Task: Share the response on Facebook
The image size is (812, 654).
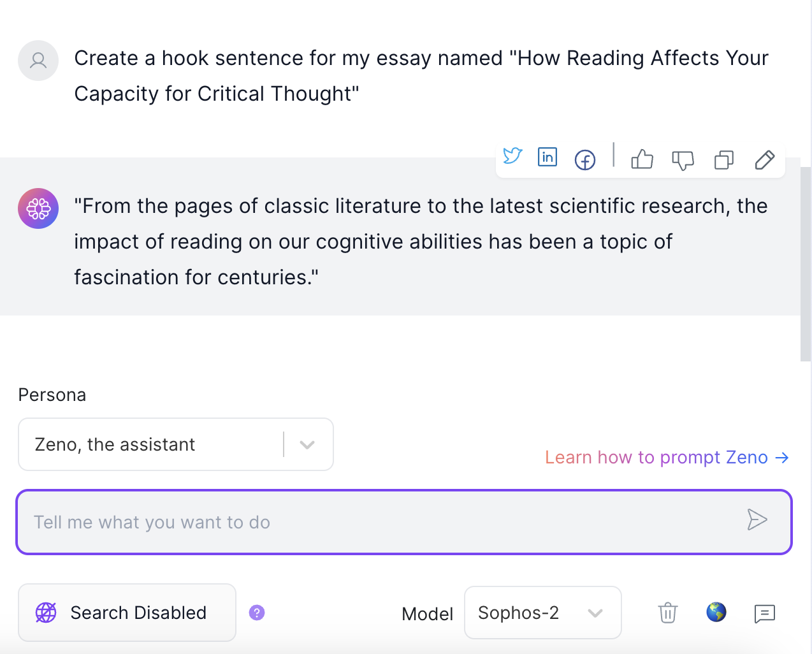Action: click(585, 159)
